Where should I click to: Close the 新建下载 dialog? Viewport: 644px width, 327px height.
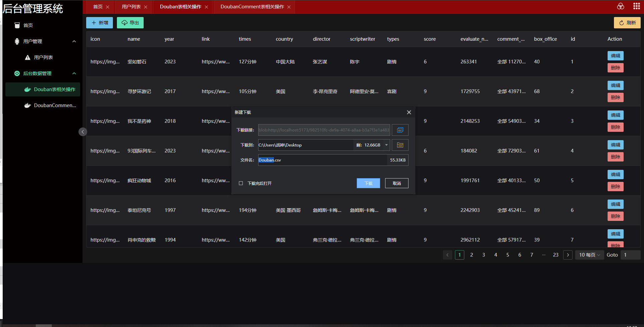pos(409,112)
